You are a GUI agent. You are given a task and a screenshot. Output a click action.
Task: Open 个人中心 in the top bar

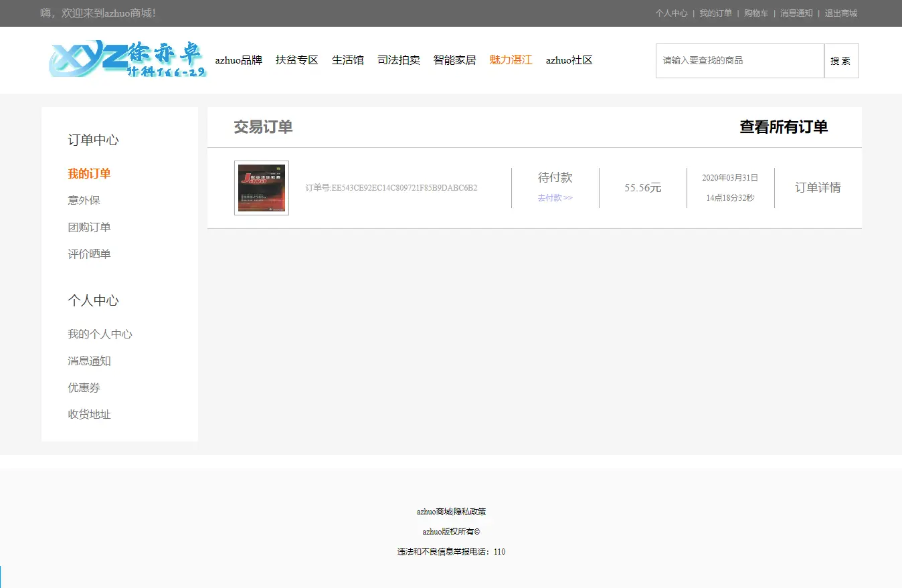(671, 13)
